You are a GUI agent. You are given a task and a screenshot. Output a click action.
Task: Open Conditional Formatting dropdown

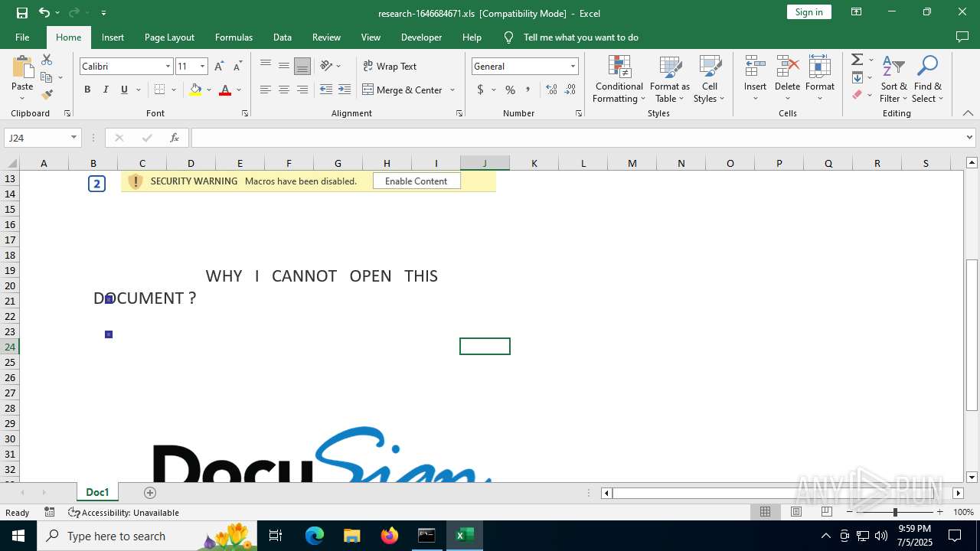619,79
